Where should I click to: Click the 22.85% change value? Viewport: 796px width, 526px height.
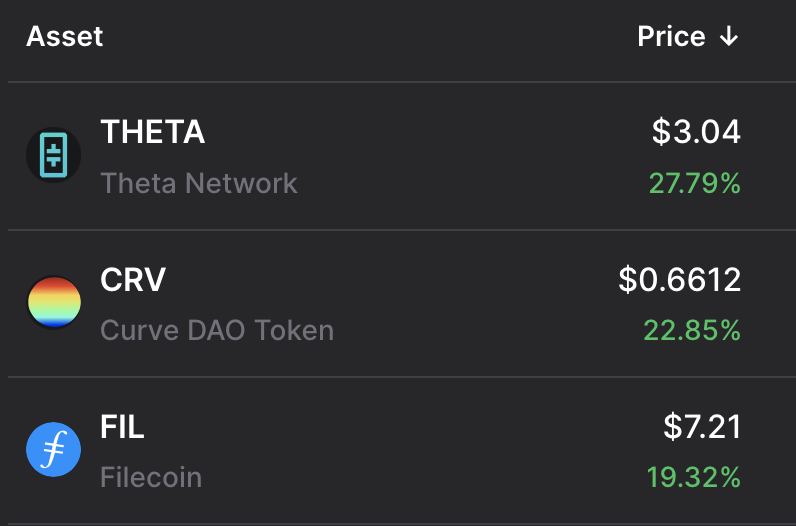click(692, 330)
